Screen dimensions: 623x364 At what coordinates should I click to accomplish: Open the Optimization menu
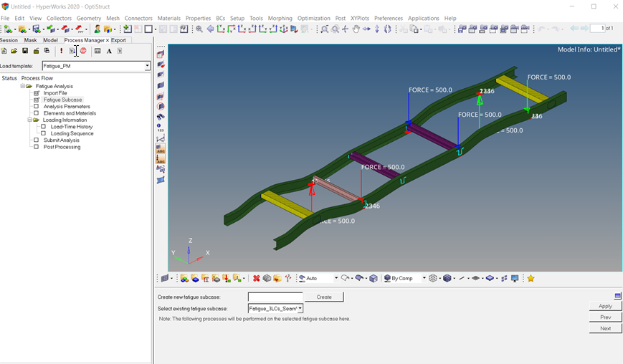(313, 18)
